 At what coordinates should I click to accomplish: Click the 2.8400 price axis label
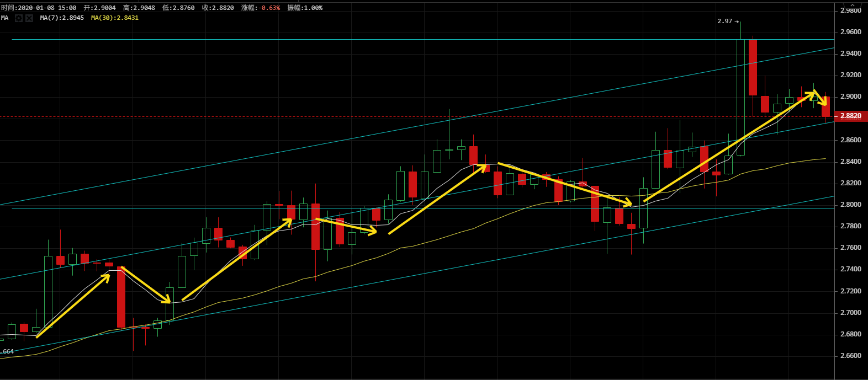[x=850, y=162]
